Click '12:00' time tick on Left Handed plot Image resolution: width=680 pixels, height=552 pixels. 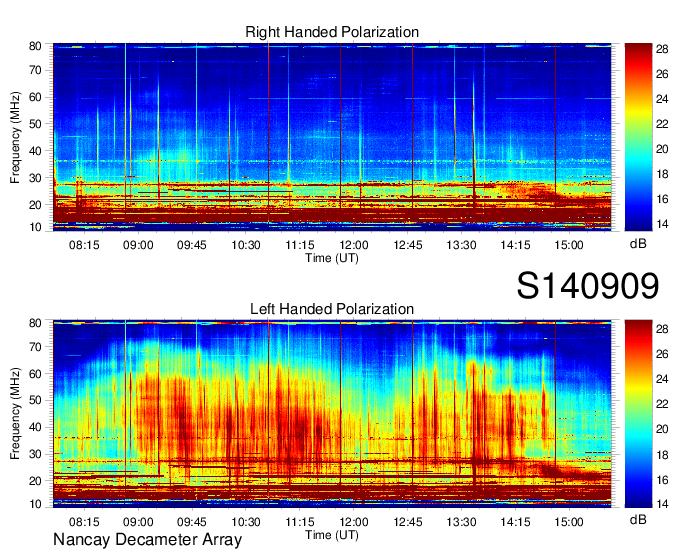click(x=354, y=522)
